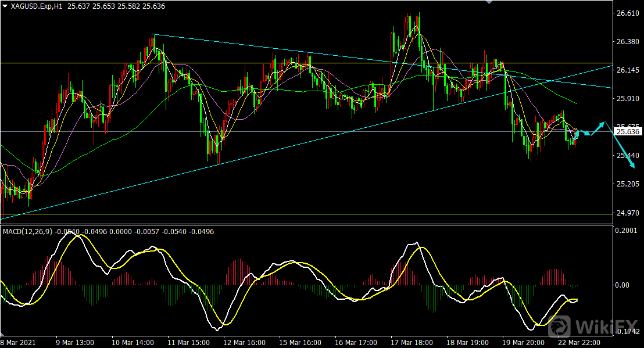Select the upward cyan forecast arrowhead

point(603,124)
